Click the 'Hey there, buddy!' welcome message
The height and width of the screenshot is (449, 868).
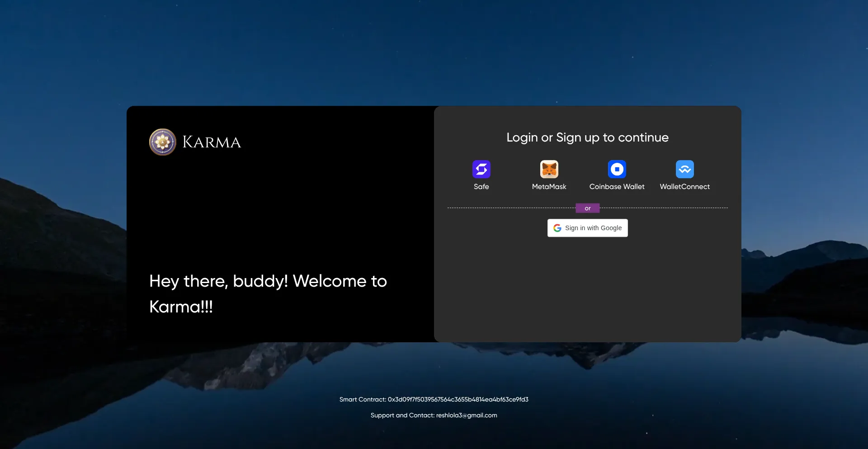[x=268, y=282]
